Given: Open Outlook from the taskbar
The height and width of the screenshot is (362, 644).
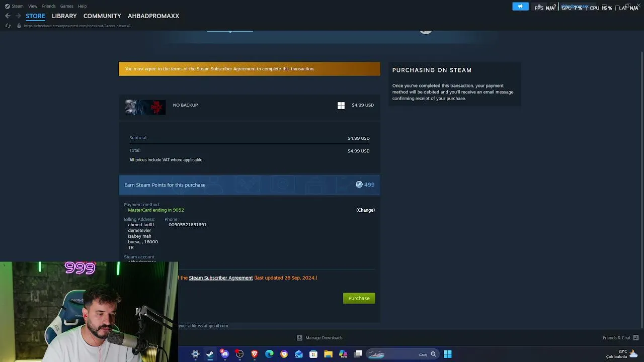Looking at the screenshot, I should pyautogui.click(x=299, y=354).
